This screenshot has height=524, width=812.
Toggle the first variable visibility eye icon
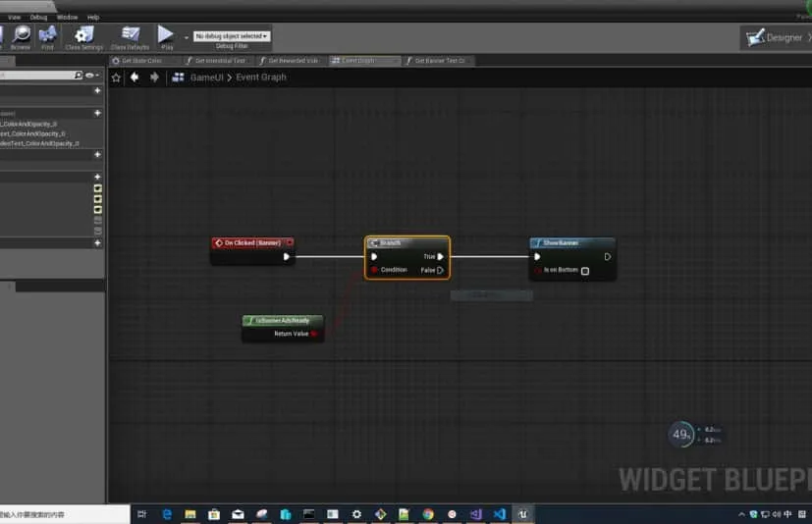click(97, 188)
